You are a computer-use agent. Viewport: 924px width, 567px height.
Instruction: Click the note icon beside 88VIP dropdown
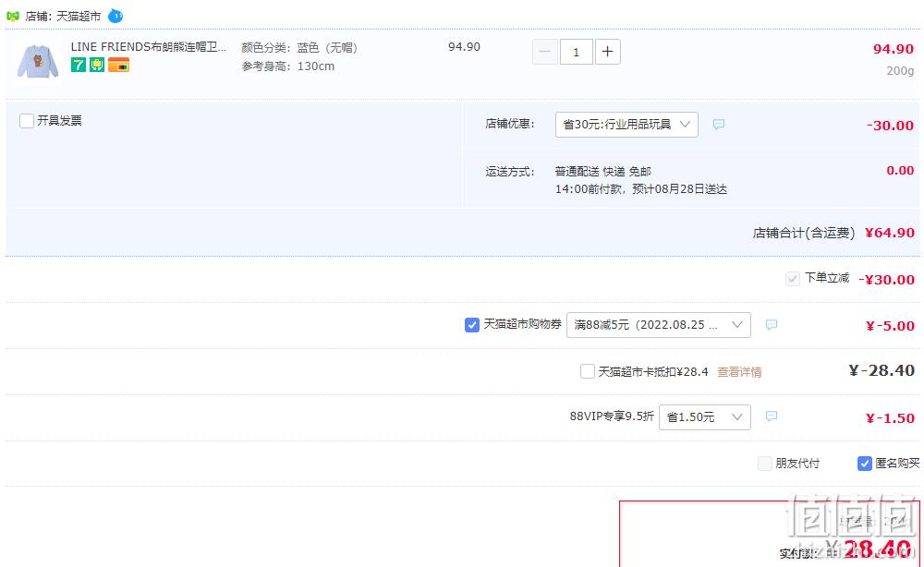tap(772, 416)
